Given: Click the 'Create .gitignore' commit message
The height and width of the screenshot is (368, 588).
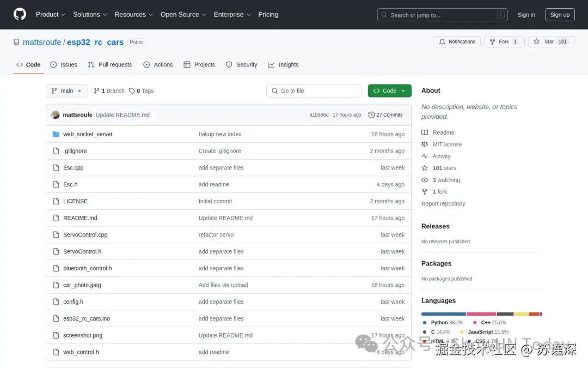Looking at the screenshot, I should (220, 151).
